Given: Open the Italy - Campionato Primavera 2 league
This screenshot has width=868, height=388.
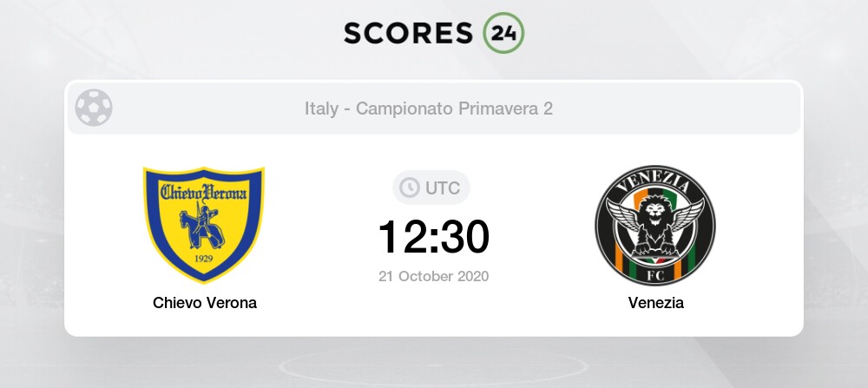Looking at the screenshot, I should point(429,109).
